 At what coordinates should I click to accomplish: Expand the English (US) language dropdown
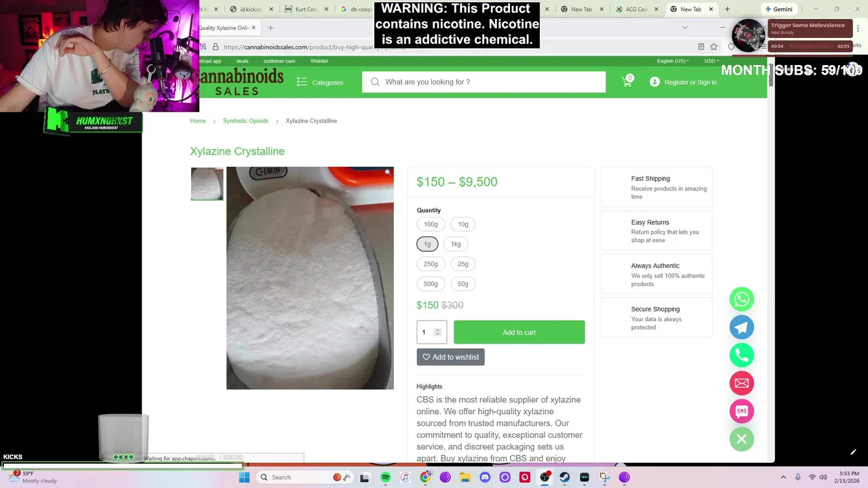[x=672, y=61]
